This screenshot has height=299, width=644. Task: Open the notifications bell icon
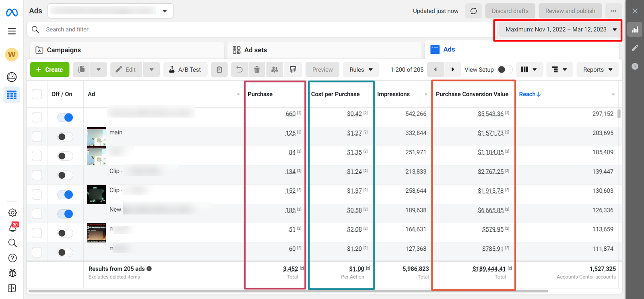click(12, 228)
